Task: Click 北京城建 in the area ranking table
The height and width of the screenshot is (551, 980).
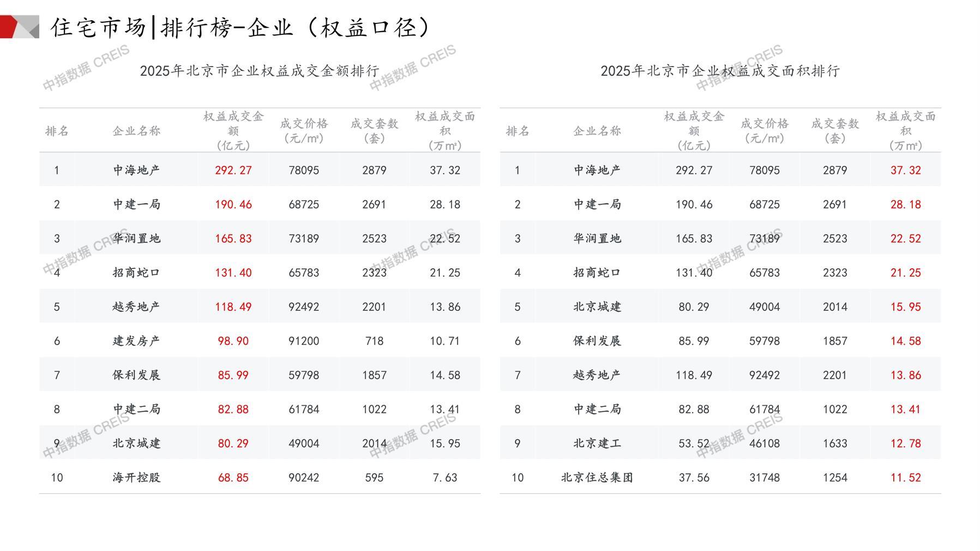Action: 597,307
